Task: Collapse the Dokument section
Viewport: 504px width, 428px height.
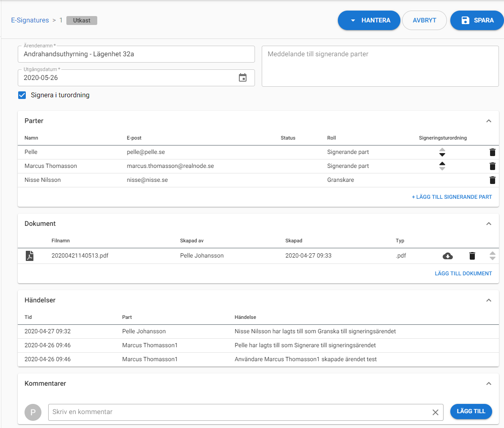Action: coord(488,224)
